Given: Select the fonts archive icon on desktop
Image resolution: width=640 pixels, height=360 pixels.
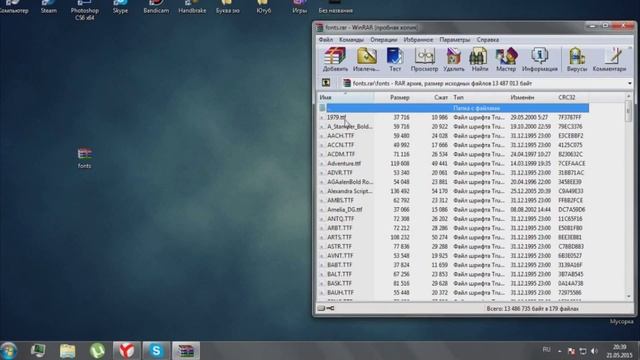Looking at the screenshot, I should click(x=84, y=158).
